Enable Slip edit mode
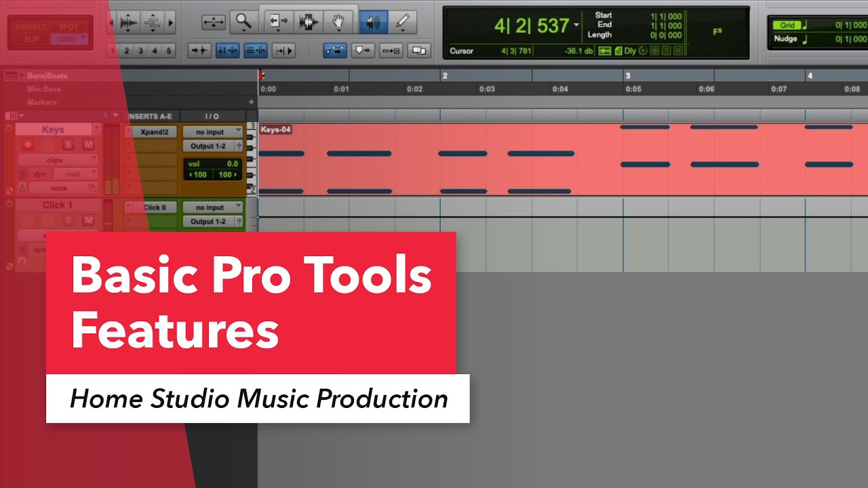Screen dimensions: 868x488 (31, 39)
